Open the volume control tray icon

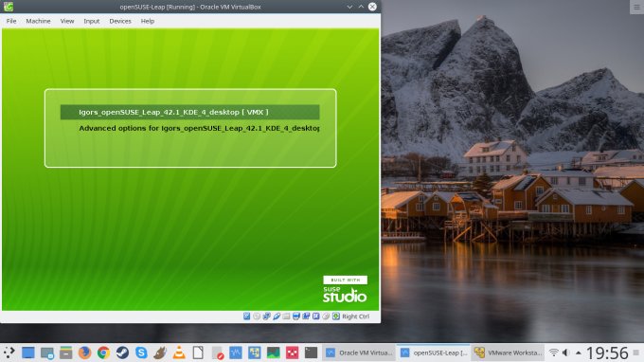pyautogui.click(x=566, y=353)
